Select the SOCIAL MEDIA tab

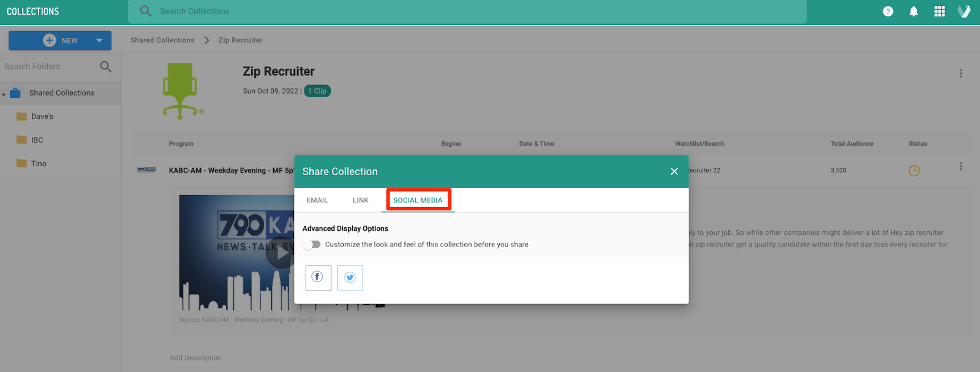tap(418, 200)
